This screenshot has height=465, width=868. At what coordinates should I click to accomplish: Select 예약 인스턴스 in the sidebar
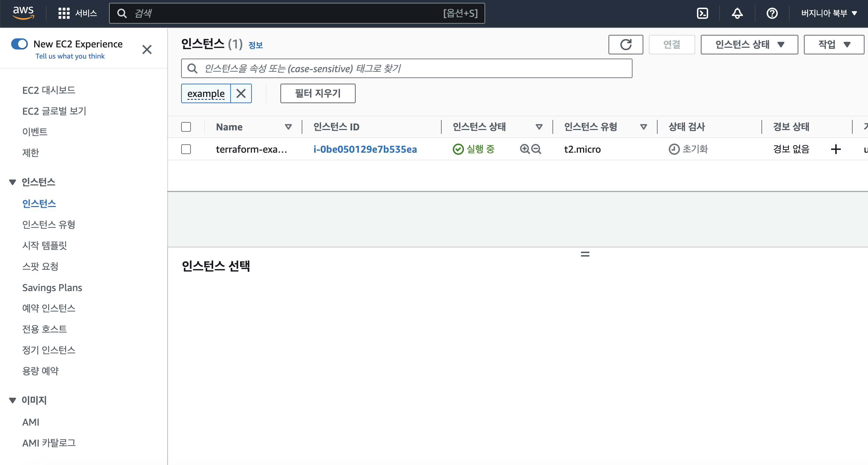pyautogui.click(x=49, y=308)
